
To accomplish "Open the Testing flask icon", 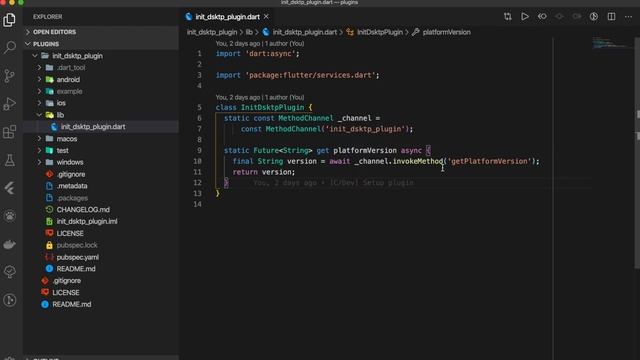I will [x=9, y=160].
